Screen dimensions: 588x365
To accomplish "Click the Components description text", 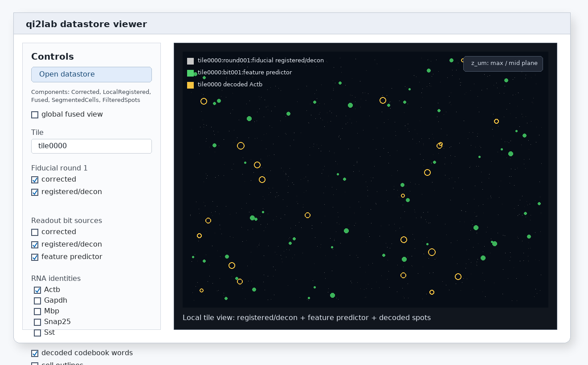I will click(91, 96).
